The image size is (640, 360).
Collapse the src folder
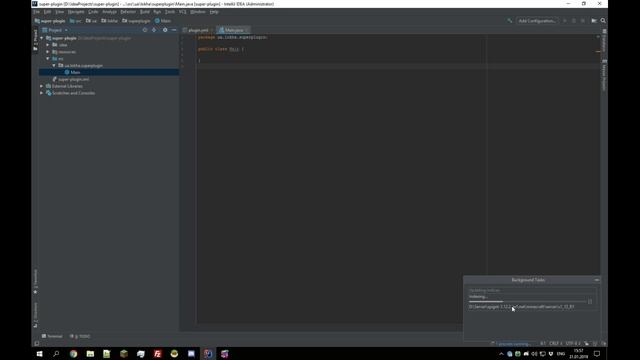click(48, 59)
